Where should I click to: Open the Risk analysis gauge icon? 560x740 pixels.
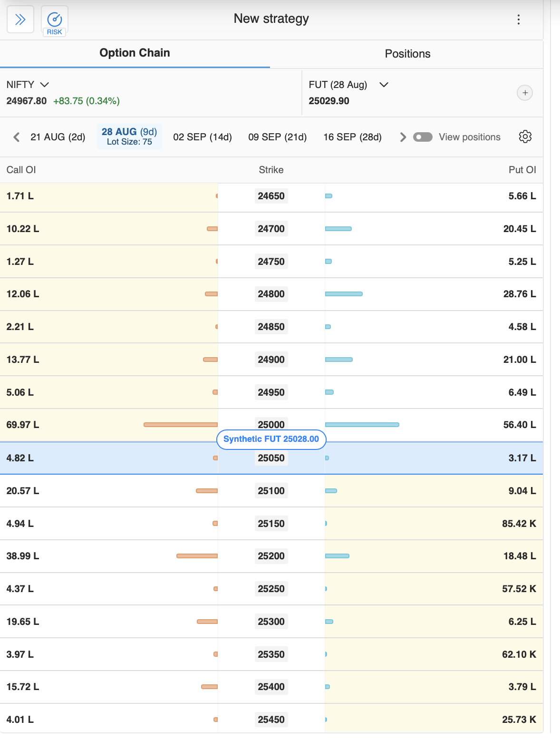pos(55,21)
